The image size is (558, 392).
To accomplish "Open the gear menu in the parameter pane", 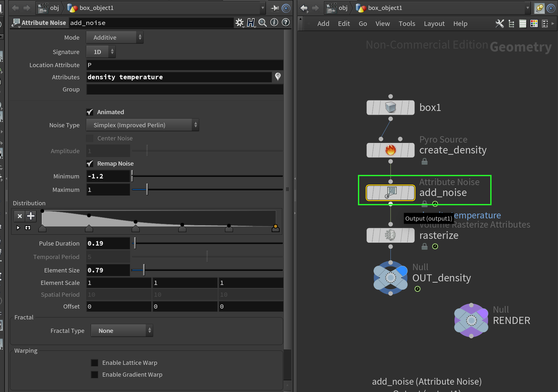I will tap(239, 23).
